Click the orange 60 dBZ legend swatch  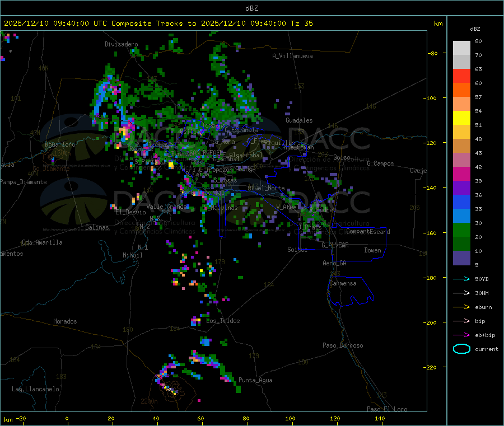(461, 90)
